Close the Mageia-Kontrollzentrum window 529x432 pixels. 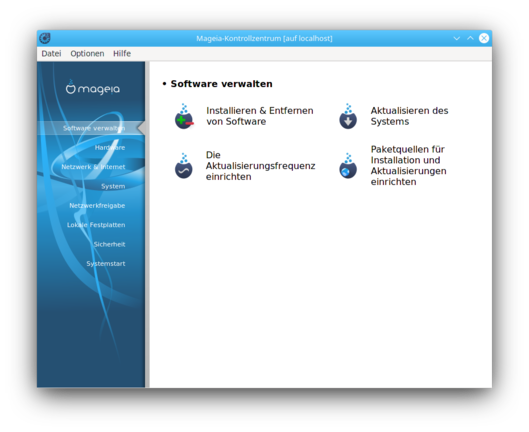(x=484, y=38)
